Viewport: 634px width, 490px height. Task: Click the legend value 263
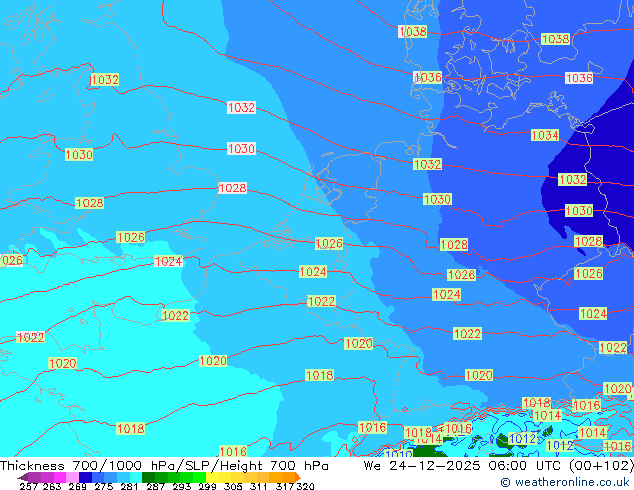click(52, 486)
